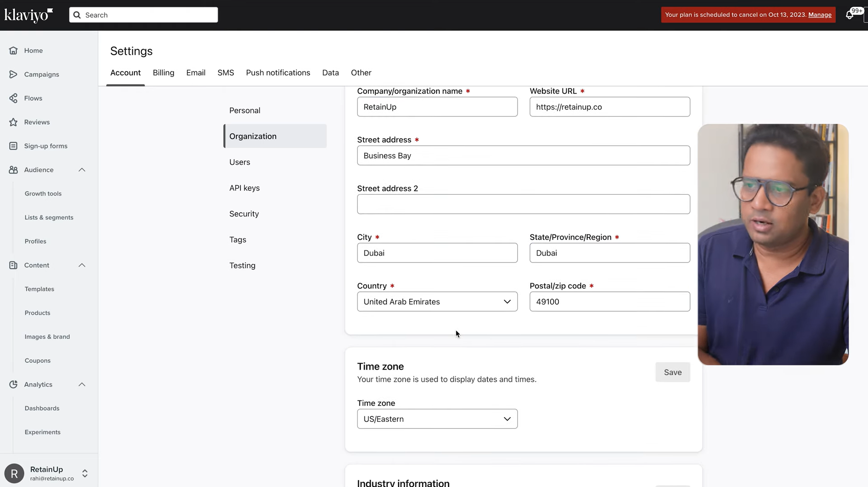Image resolution: width=868 pixels, height=487 pixels.
Task: Open the notifications bell icon
Action: tap(849, 15)
